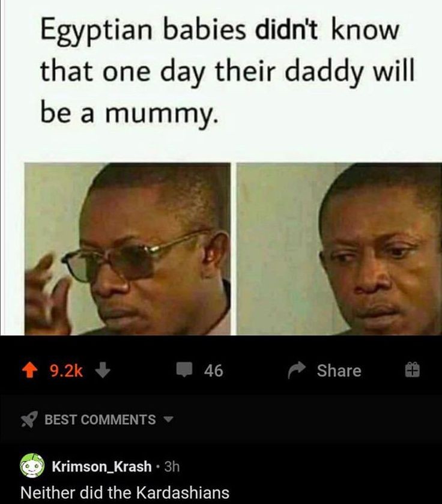Open comments via speech bubble icon
The image size is (442, 504).
[184, 369]
